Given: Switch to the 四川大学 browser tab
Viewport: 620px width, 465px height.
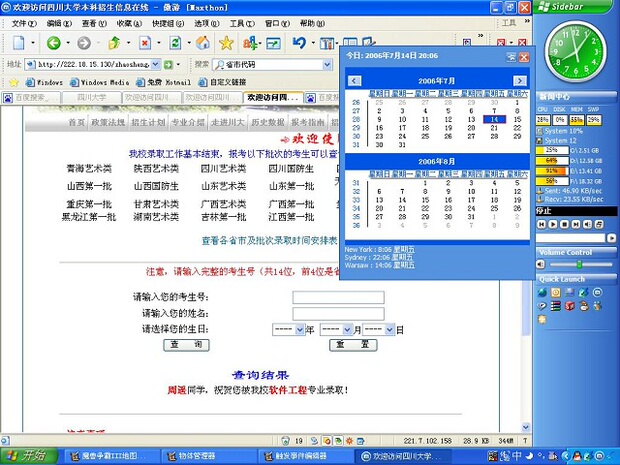Looking at the screenshot, I should [91, 97].
